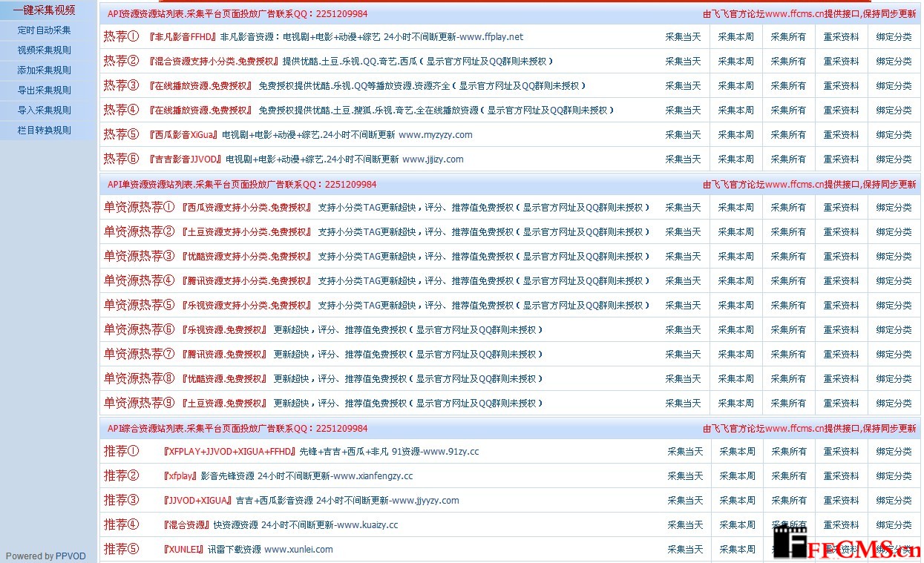Click 采集本周 for 『XUNLEI』讯雷下载 row
Viewport: 924px width, 563px height.
[737, 550]
